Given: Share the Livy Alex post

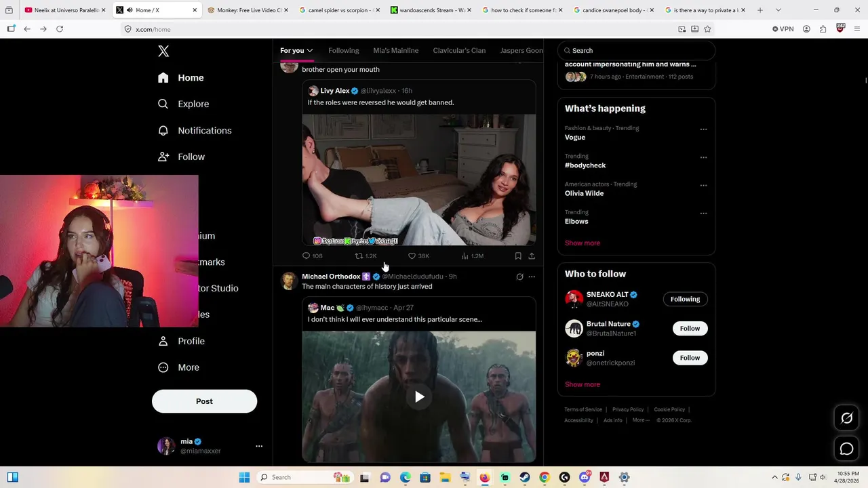Looking at the screenshot, I should pos(532,256).
